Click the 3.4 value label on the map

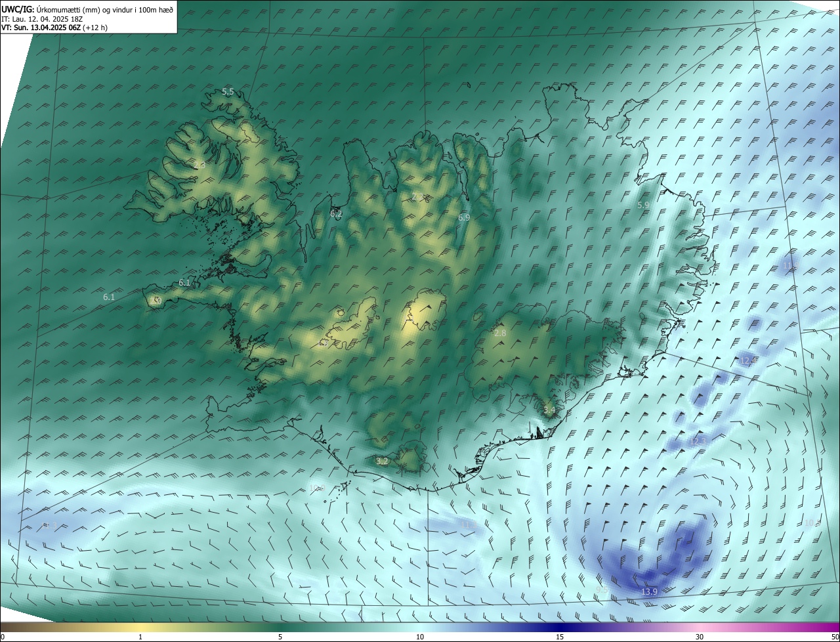pyautogui.click(x=549, y=410)
